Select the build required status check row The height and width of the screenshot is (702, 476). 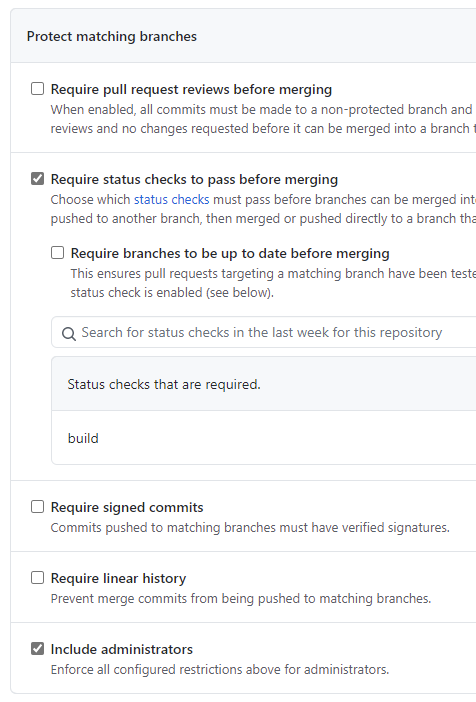click(264, 438)
